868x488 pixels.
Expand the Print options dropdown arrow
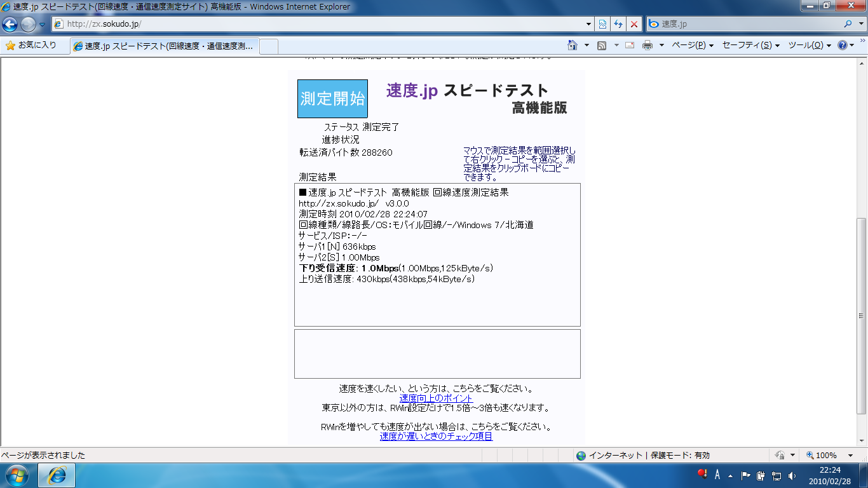(x=661, y=46)
